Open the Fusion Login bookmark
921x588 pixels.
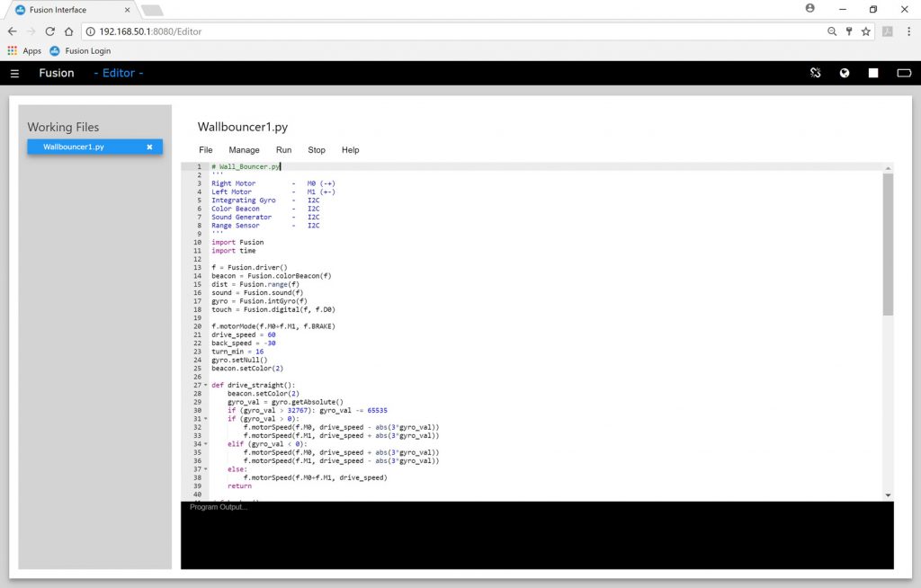(81, 51)
